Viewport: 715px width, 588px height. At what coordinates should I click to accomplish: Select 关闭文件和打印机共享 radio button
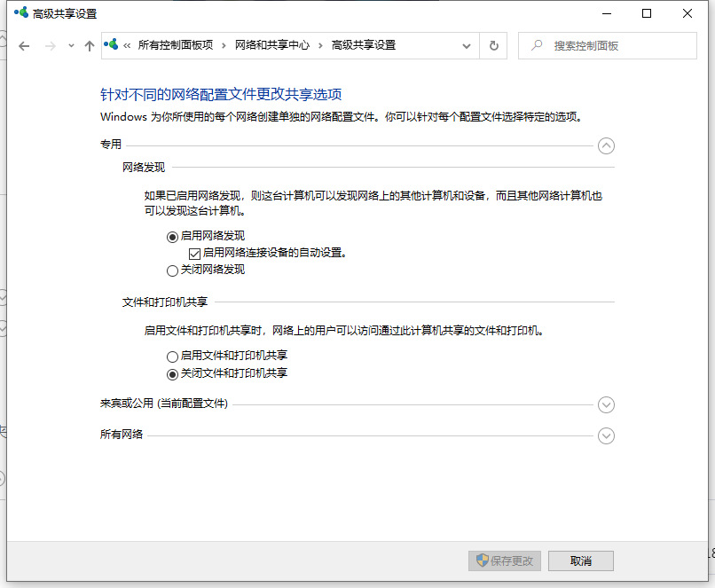pos(172,373)
